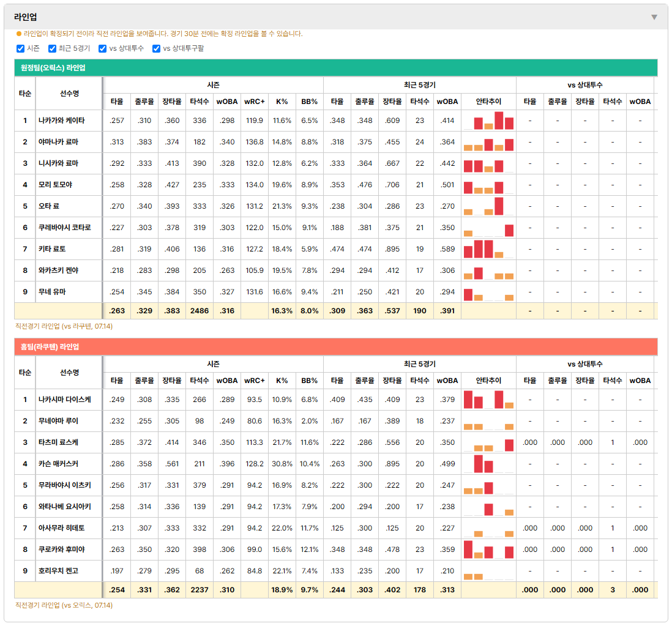Image resolution: width=672 pixels, height=626 pixels.
Task: Collapse the 라인업 panel arrow
Action: tap(654, 17)
